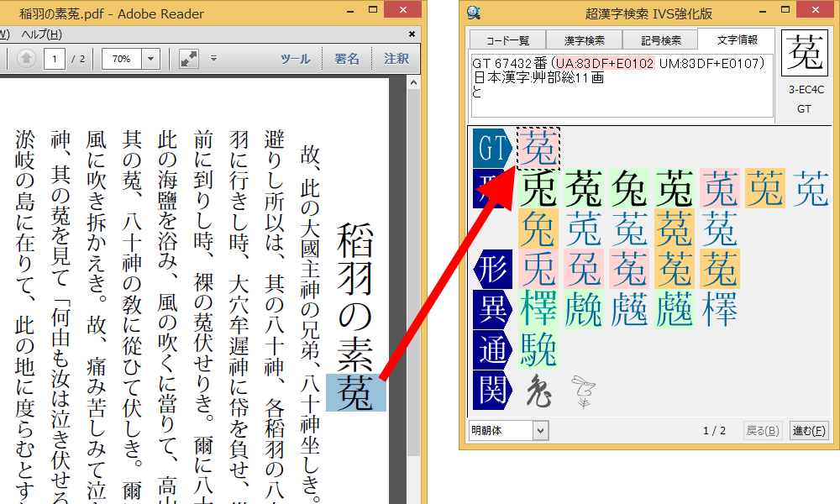The width and height of the screenshot is (840, 504).
Task: Click the 進む(F) forward button
Action: pyautogui.click(x=809, y=431)
